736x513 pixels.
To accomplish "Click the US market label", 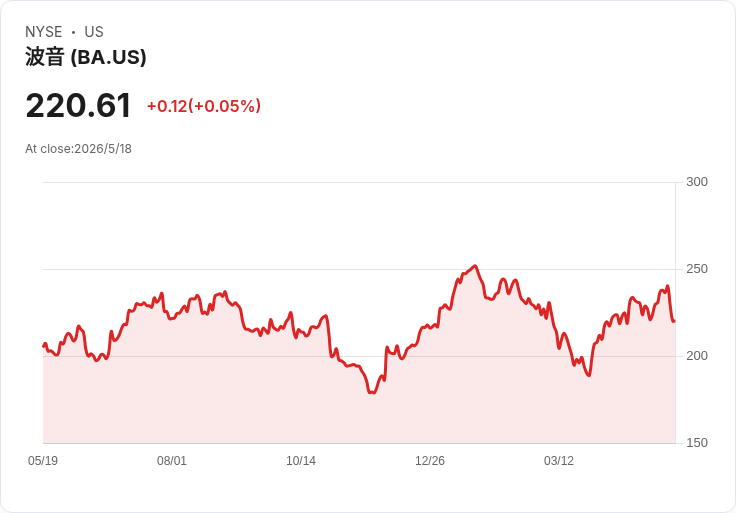I will (x=94, y=32).
